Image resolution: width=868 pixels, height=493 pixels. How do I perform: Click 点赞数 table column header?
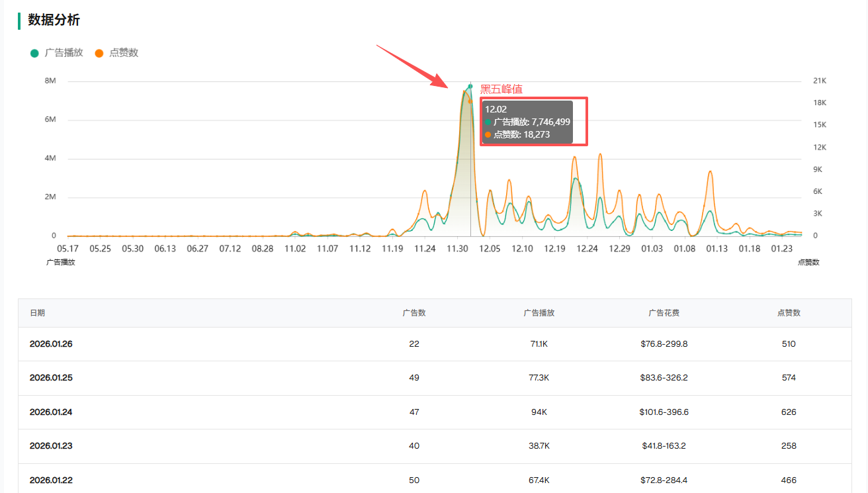click(x=788, y=313)
